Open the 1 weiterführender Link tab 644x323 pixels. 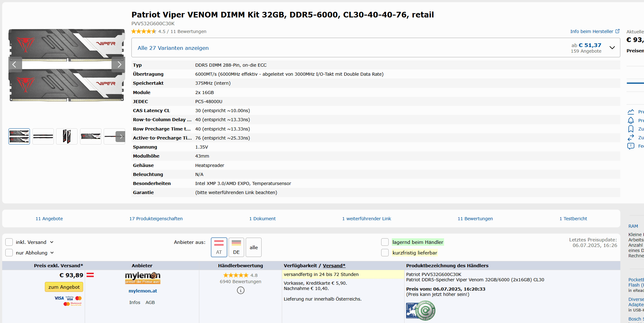tap(367, 219)
